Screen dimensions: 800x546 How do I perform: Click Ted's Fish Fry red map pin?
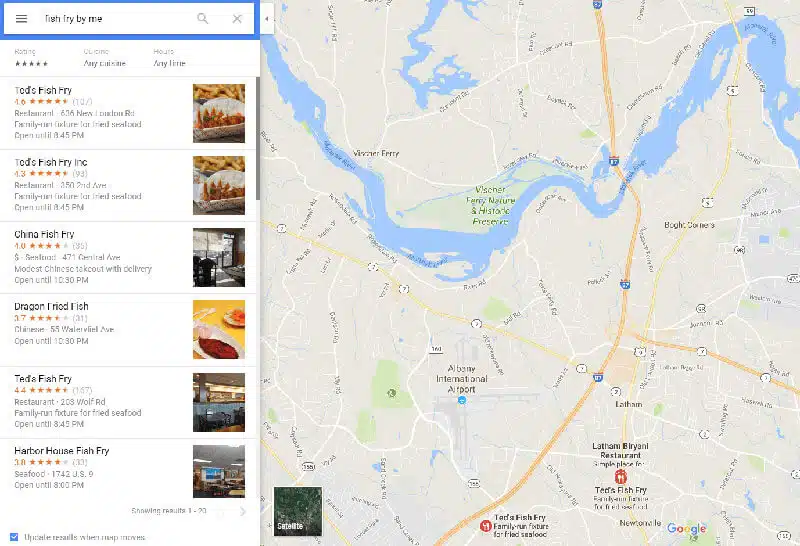620,477
